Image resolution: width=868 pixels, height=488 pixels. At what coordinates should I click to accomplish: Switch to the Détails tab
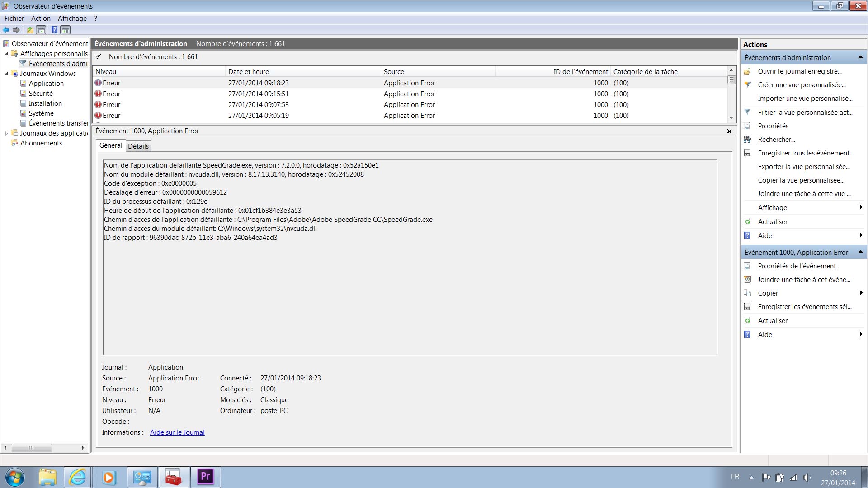138,146
